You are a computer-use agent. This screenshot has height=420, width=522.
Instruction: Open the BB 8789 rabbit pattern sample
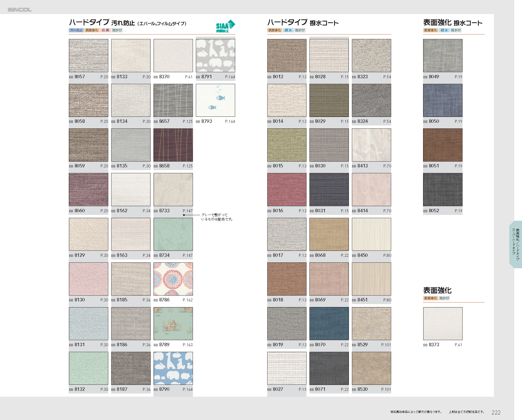(x=173, y=323)
